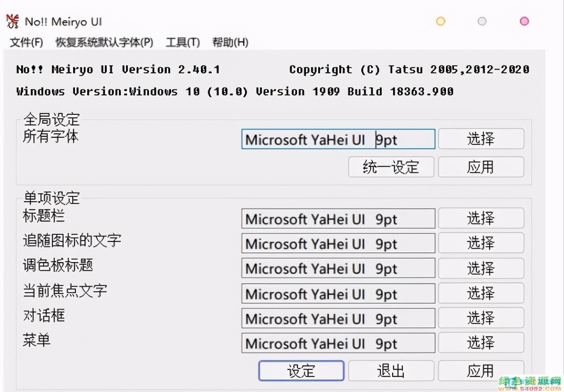
Task: Choose font via 选择 for 标题栏
Action: [x=481, y=218]
